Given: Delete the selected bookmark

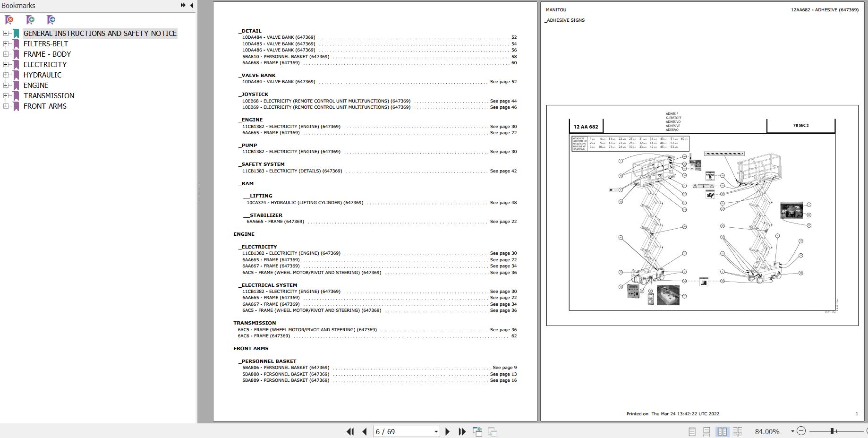Looking at the screenshot, I should click(9, 20).
